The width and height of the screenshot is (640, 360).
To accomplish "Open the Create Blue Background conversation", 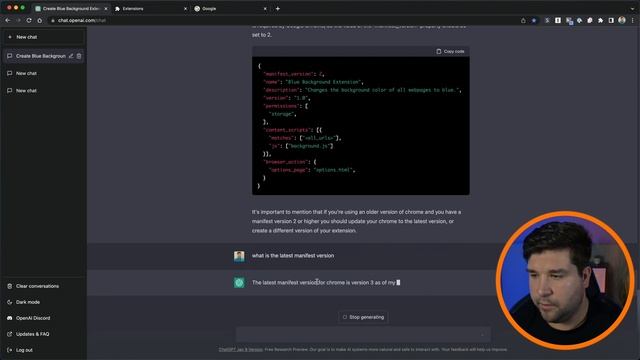I will pos(41,56).
